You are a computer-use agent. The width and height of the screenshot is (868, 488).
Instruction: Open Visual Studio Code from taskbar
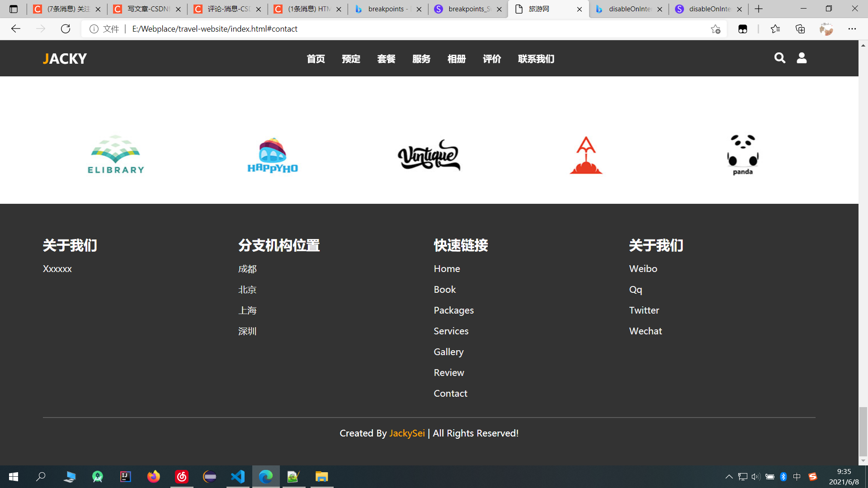pos(238,476)
